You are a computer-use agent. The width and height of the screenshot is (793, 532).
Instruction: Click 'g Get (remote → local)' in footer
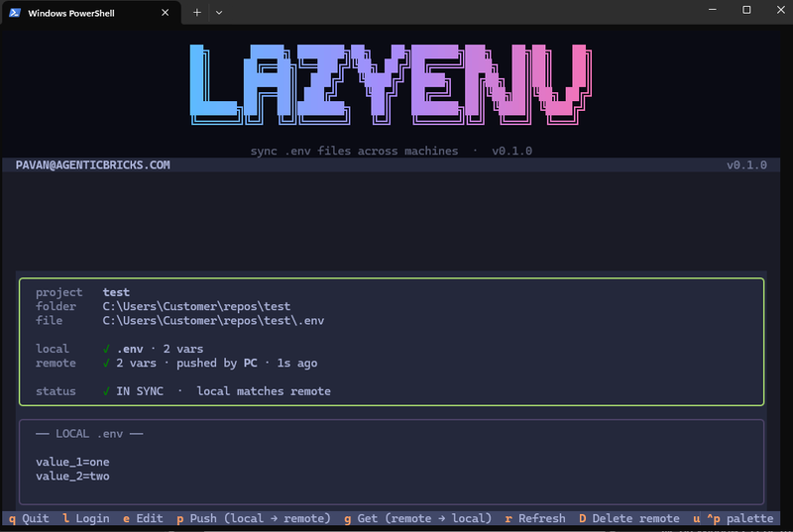[417, 519]
